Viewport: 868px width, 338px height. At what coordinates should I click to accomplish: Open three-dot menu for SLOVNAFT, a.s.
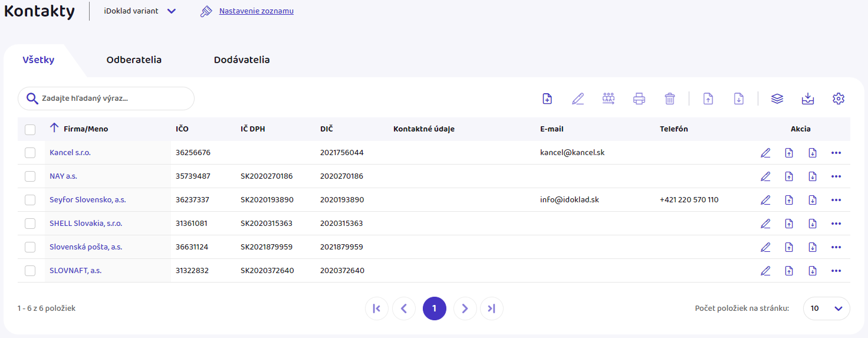(836, 271)
